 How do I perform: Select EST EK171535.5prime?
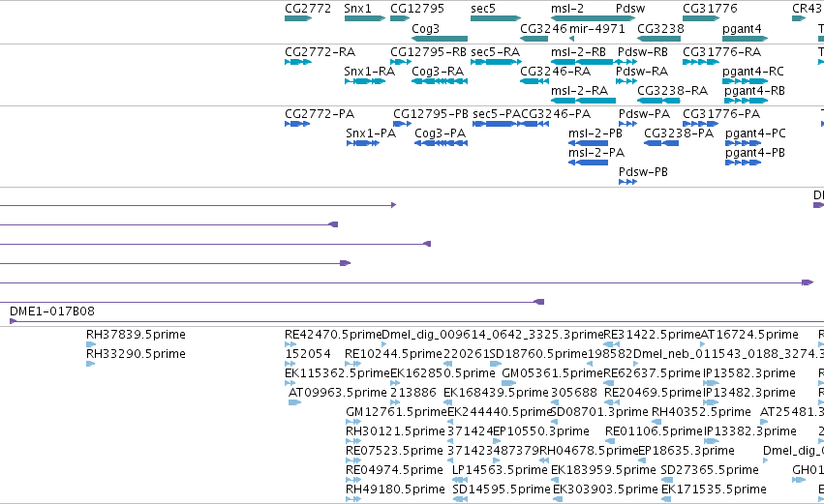click(x=666, y=499)
